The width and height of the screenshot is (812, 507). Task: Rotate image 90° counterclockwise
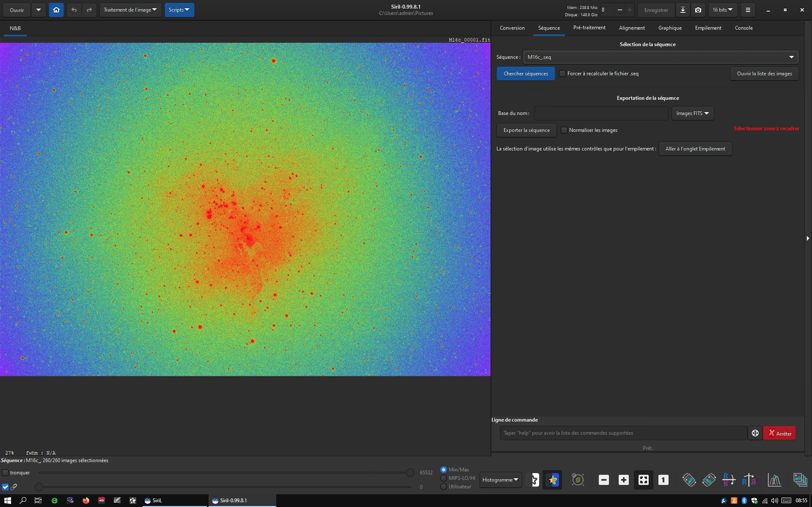click(689, 480)
